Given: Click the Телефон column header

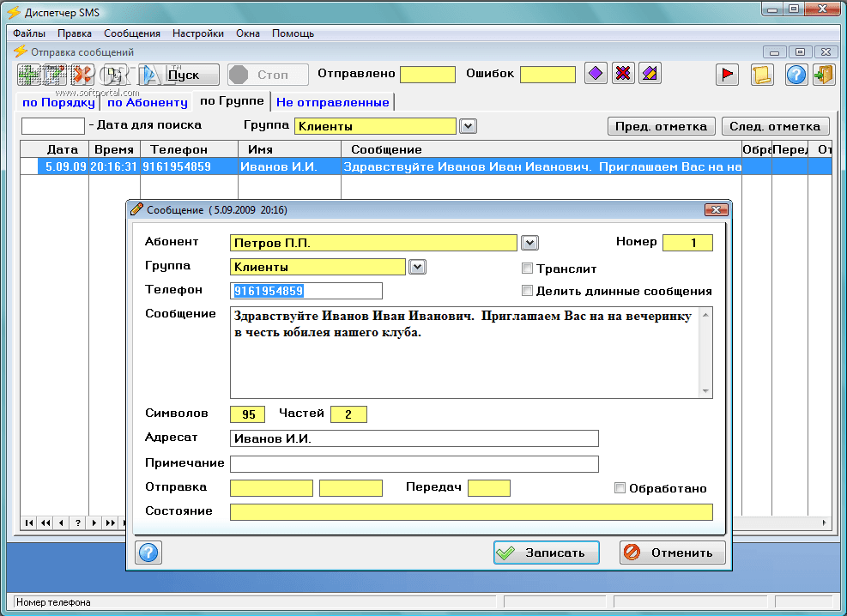Looking at the screenshot, I should [x=189, y=149].
